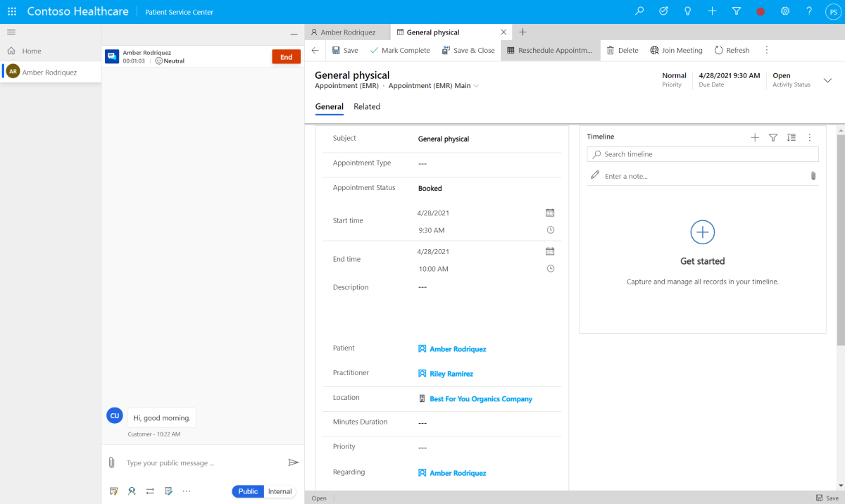Screen dimensions: 845x504
Task: Open a new application tab with plus
Action: click(x=522, y=32)
